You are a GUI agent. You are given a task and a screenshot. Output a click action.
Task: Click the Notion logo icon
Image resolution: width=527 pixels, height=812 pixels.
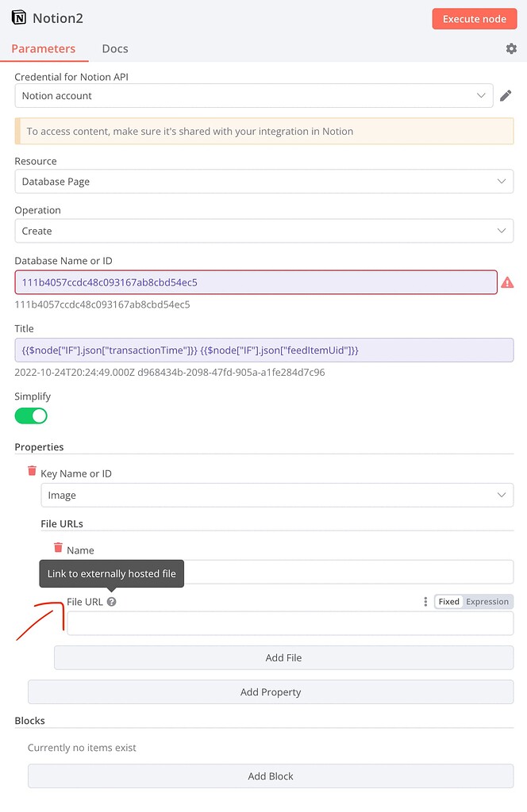click(19, 18)
